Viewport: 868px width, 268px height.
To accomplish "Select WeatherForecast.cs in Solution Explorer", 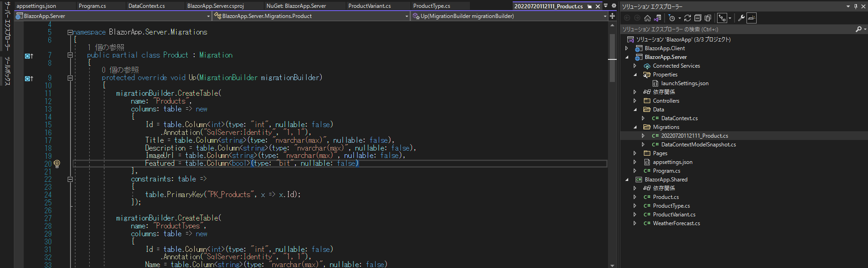I will (x=676, y=223).
